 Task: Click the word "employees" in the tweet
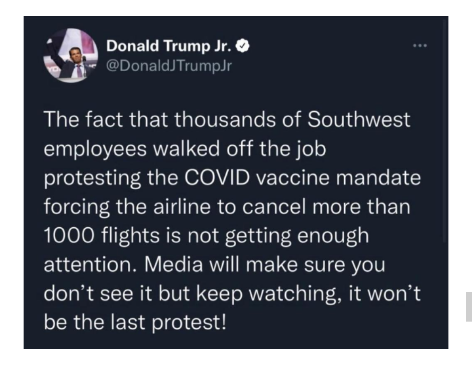pyautogui.click(x=95, y=149)
